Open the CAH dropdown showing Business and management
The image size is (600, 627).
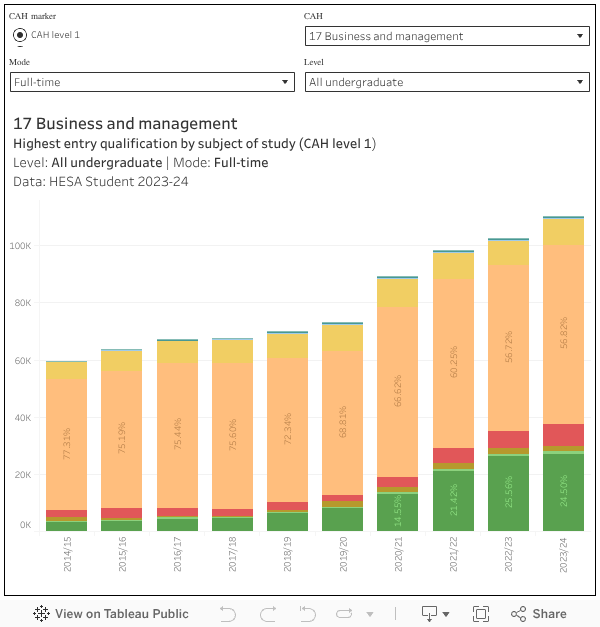click(447, 36)
